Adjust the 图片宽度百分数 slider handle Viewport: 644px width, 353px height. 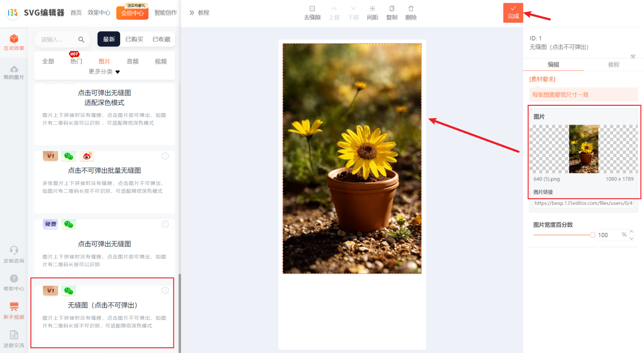coord(593,235)
